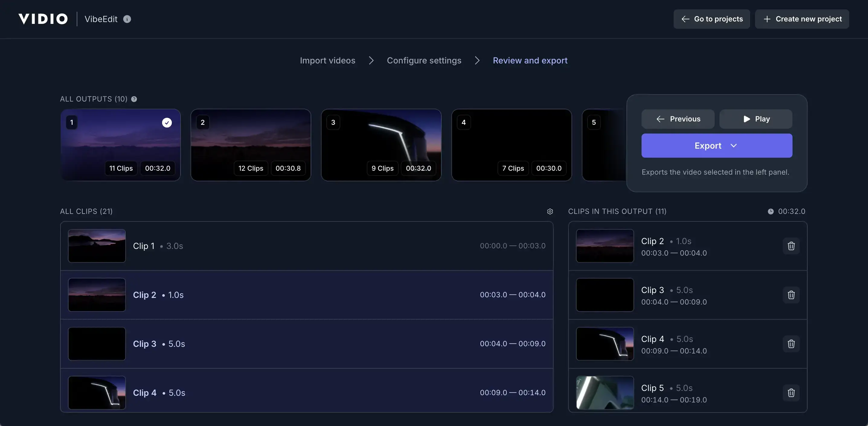Delete Clip 3 from this output
868x426 pixels.
point(791,295)
